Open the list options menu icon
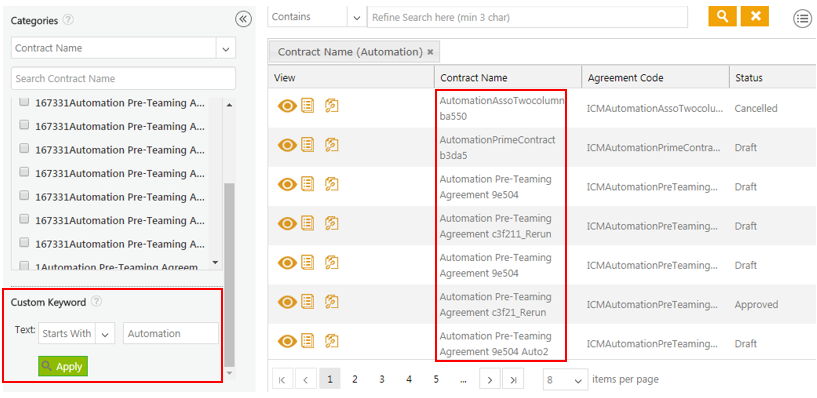Screen dimensions: 817x398 [x=802, y=18]
